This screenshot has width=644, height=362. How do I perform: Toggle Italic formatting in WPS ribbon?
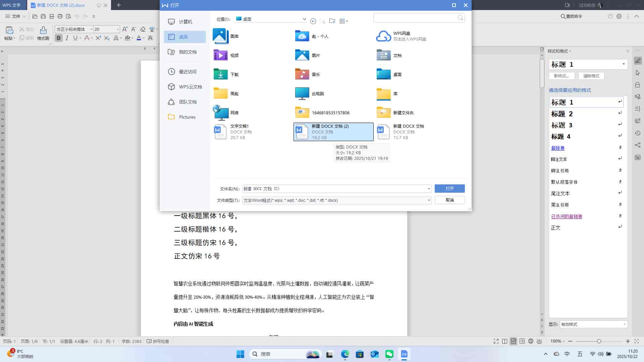(67, 38)
